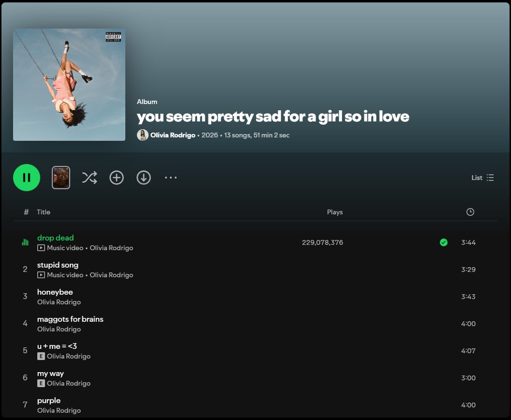This screenshot has height=420, width=511.
Task: Click the 4:07 duration of u + me = <3
Action: tap(468, 351)
